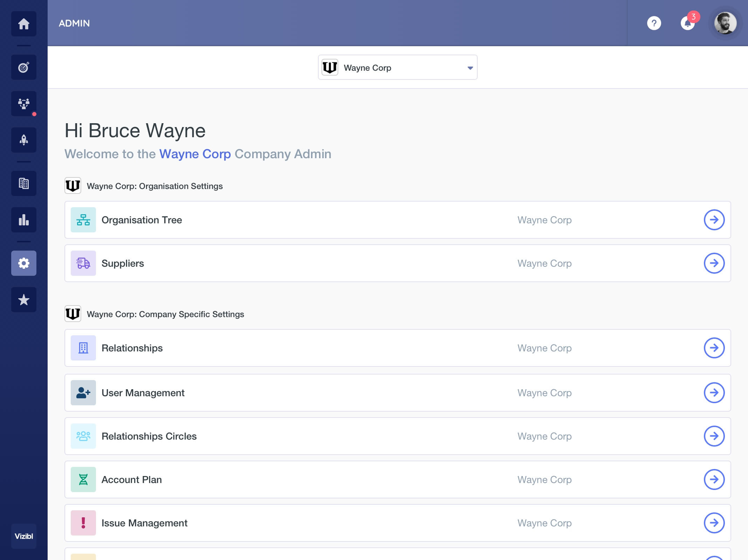Click Relationships Circles arrow button
This screenshot has height=560, width=748.
tap(714, 436)
